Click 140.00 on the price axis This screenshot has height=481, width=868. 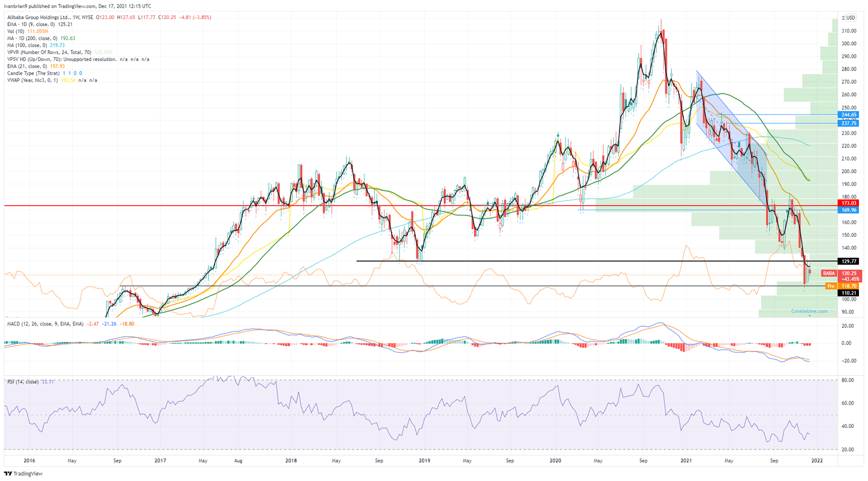[x=849, y=248]
